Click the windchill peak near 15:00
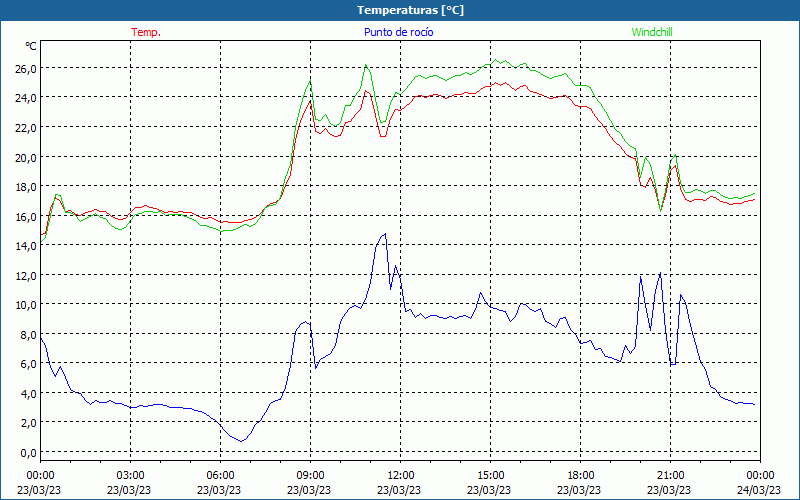Screen dimensions: 800x500 [x=494, y=60]
